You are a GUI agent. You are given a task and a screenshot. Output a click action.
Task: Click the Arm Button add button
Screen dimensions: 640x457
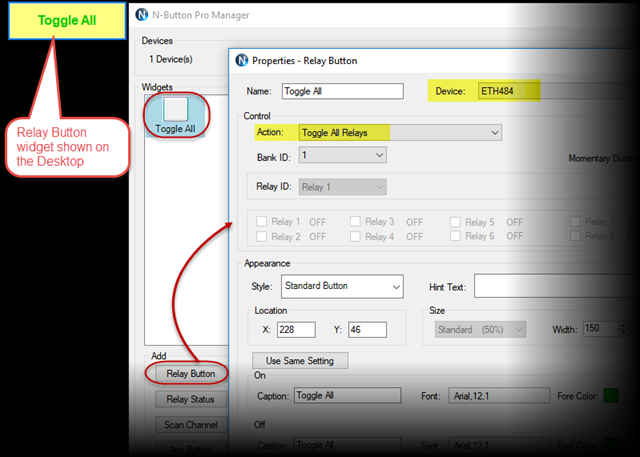coord(191,449)
